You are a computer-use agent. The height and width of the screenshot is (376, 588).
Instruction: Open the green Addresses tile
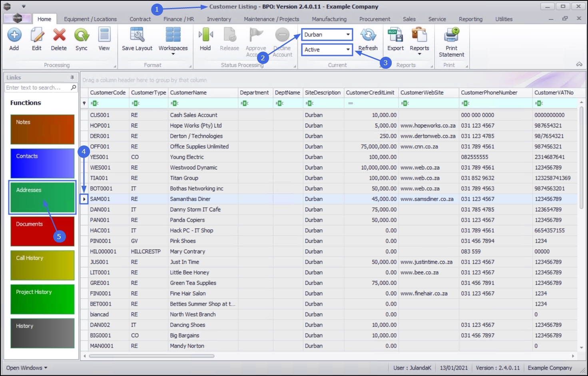42,197
